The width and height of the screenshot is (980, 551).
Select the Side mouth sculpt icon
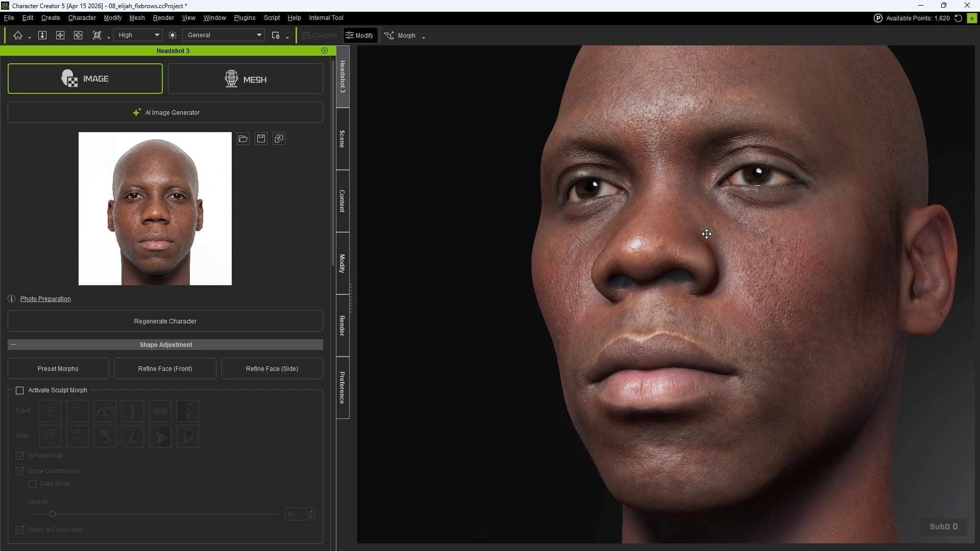tap(160, 436)
